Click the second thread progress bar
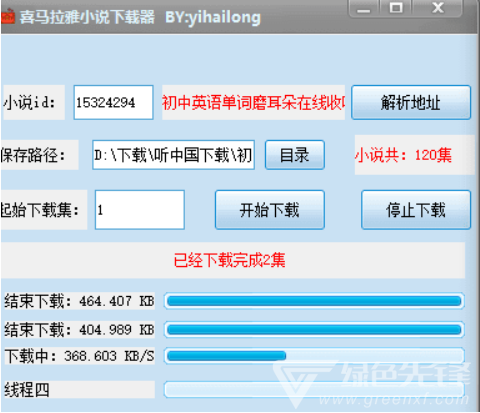Image resolution: width=480 pixels, height=413 pixels. click(x=314, y=330)
